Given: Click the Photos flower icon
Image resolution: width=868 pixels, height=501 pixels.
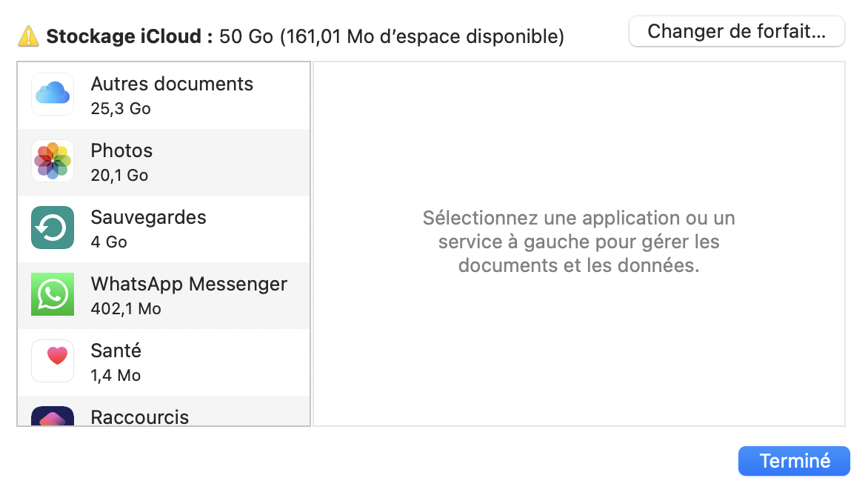Looking at the screenshot, I should (x=53, y=161).
